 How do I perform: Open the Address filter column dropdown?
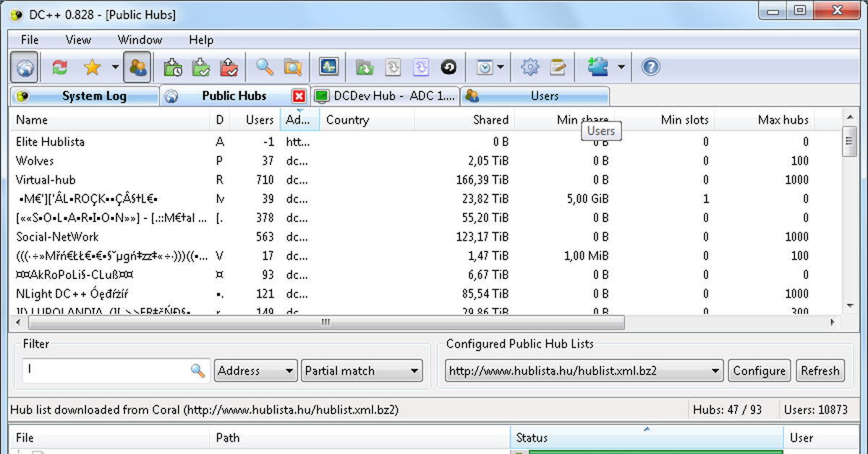255,371
